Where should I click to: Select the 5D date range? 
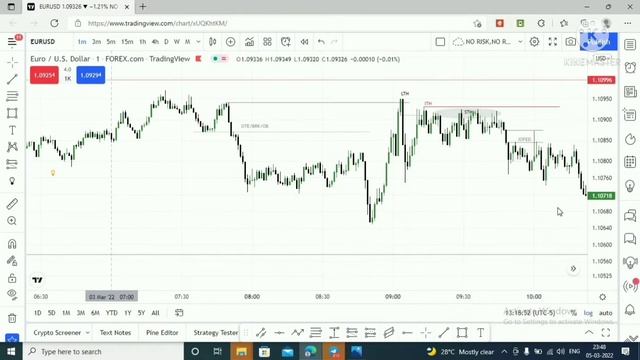pos(51,313)
